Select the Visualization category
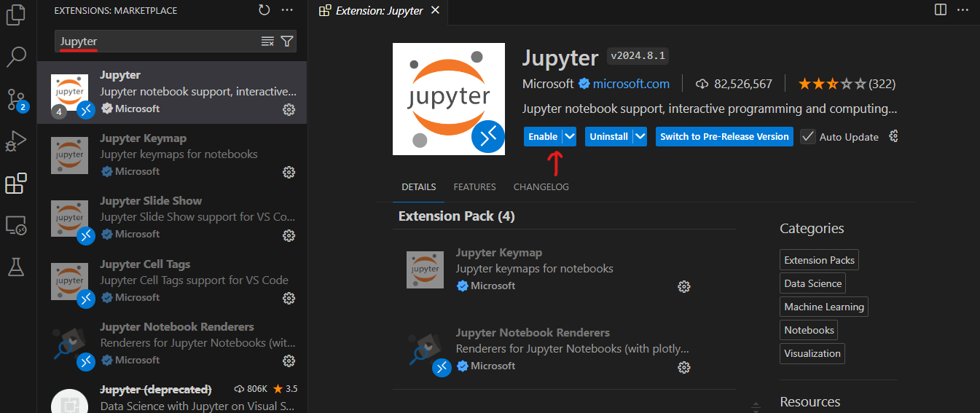 coord(812,353)
